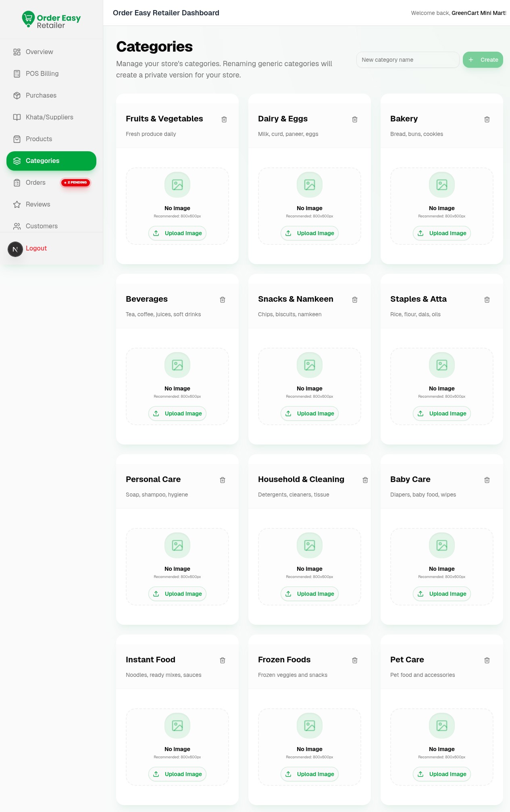Click the N avatar icon beside Logout
This screenshot has width=510, height=812.
coord(15,249)
